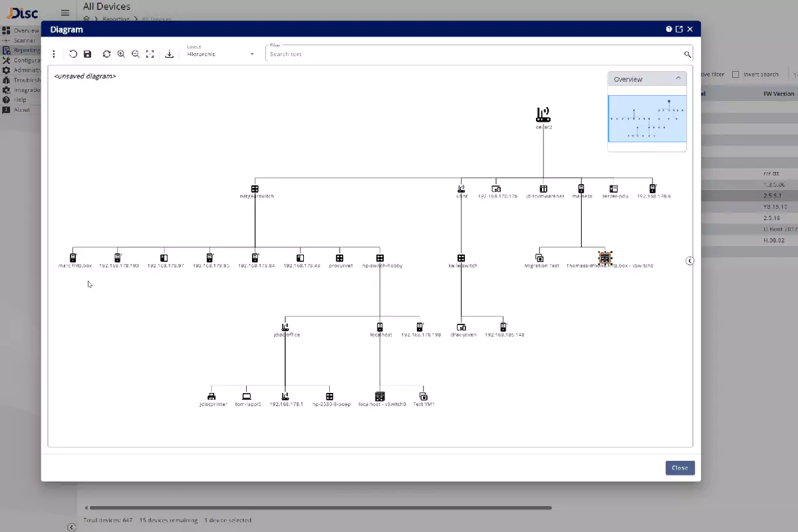This screenshot has width=798, height=532.
Task: Click the Close button
Action: pyautogui.click(x=680, y=467)
